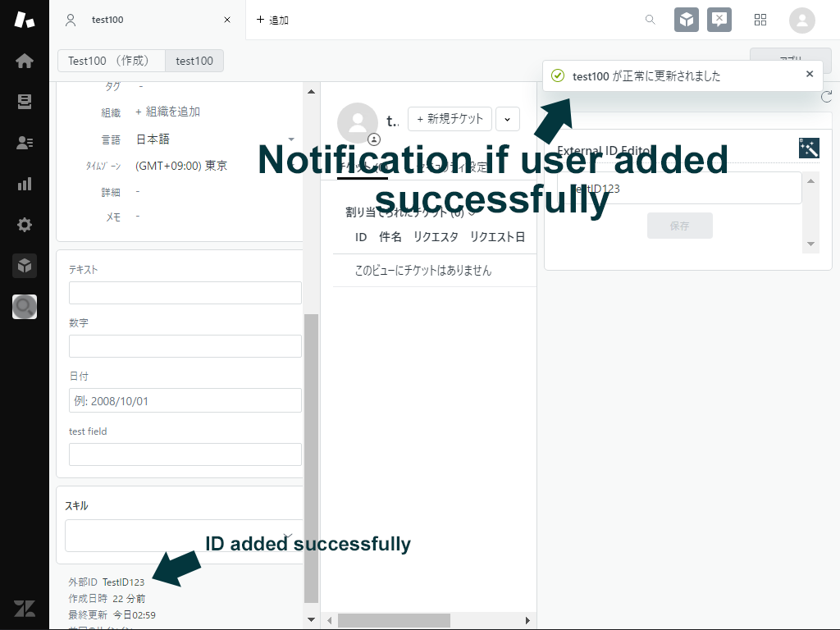Click the profile avatar at top right
This screenshot has width=840, height=630.
[801, 20]
